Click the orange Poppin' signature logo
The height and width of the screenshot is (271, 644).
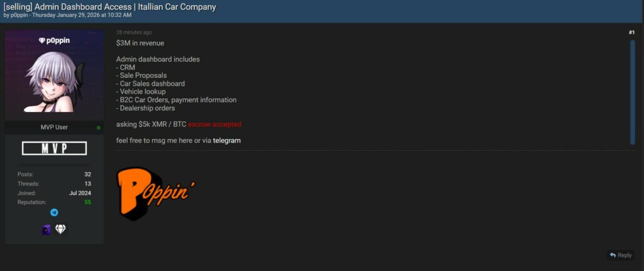coord(153,192)
